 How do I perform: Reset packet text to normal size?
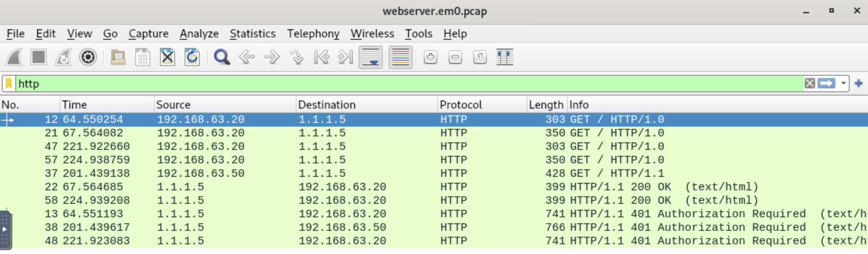coord(480,57)
